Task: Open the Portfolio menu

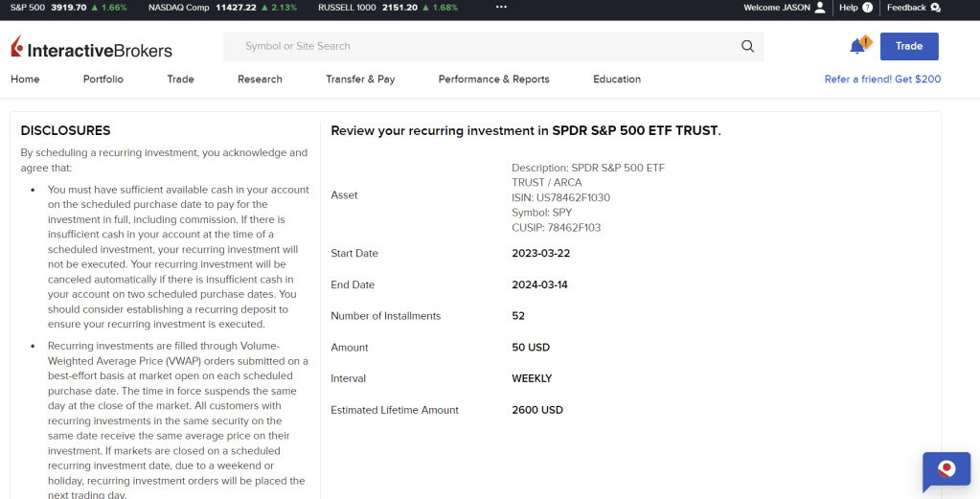Action: pos(103,79)
